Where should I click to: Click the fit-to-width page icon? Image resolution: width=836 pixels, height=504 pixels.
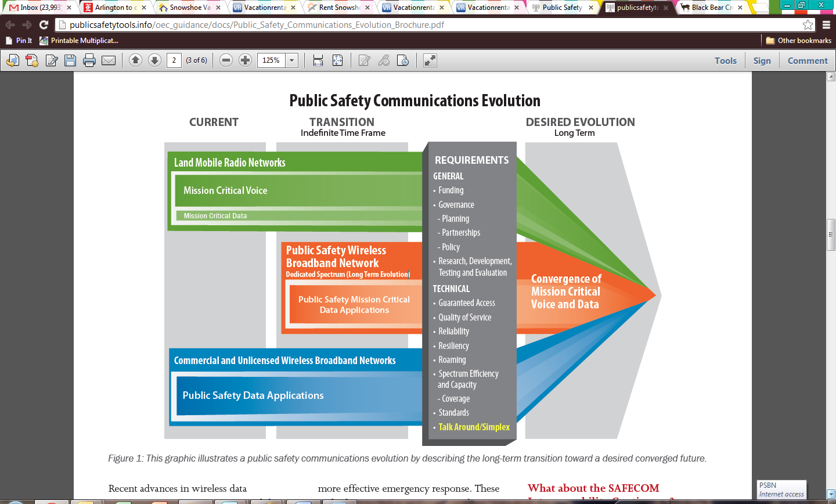(x=318, y=60)
